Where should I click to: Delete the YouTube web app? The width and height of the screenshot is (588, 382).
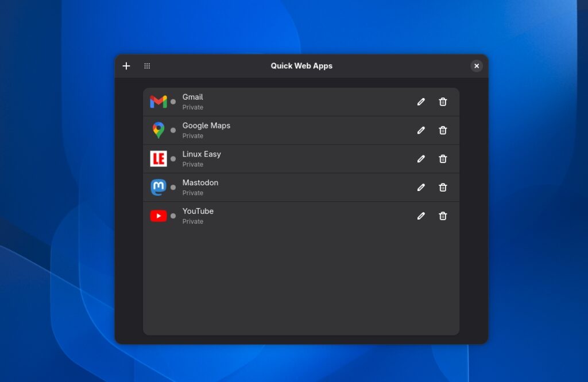pos(443,216)
